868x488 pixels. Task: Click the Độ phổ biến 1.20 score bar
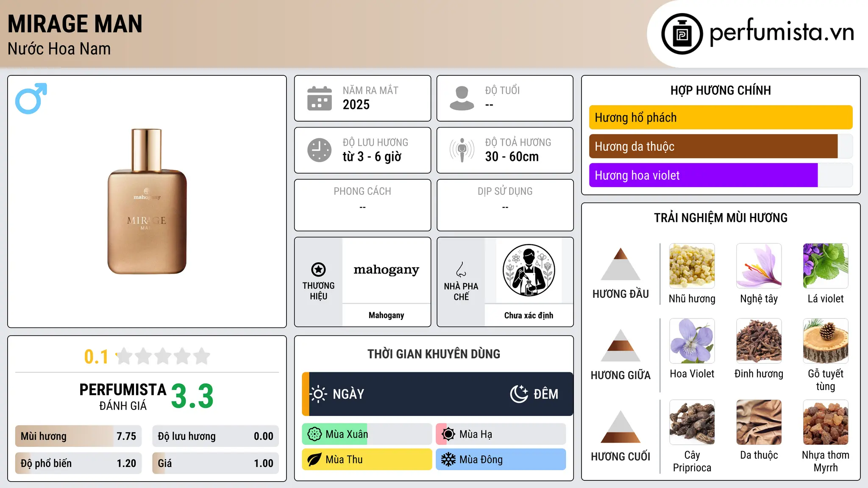[78, 463]
